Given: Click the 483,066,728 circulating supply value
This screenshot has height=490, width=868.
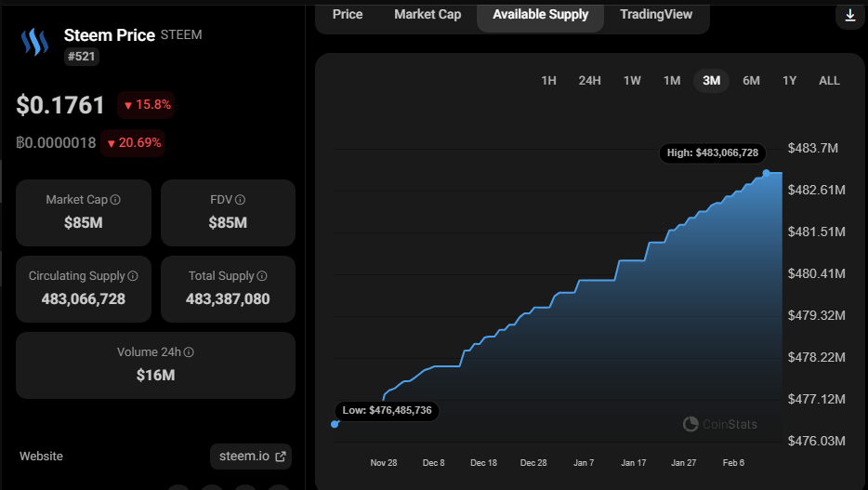Looking at the screenshot, I should [84, 299].
